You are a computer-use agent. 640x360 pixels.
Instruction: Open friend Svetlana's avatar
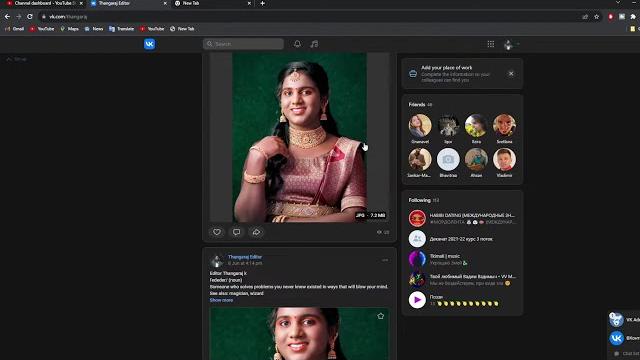pyautogui.click(x=504, y=125)
